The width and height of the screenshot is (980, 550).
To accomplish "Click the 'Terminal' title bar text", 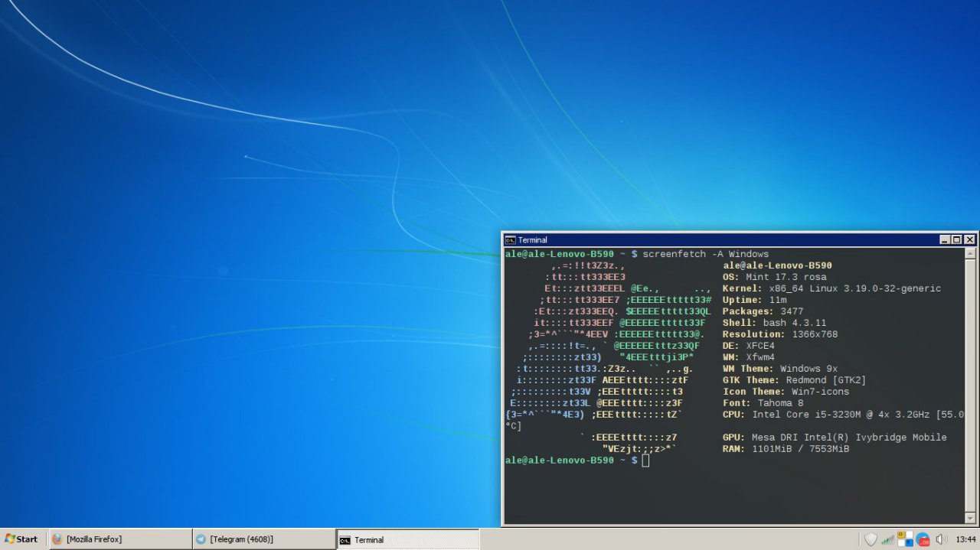I will [x=532, y=240].
